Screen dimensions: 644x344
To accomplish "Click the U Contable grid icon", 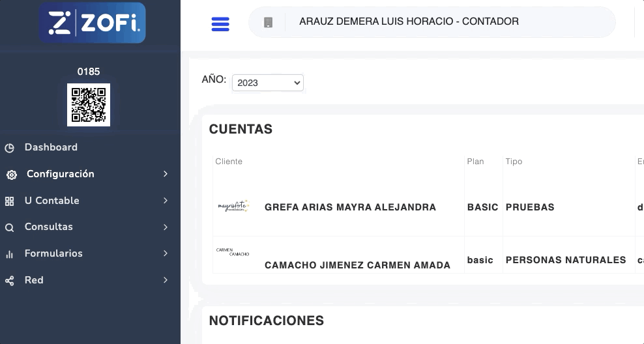I will (x=10, y=201).
